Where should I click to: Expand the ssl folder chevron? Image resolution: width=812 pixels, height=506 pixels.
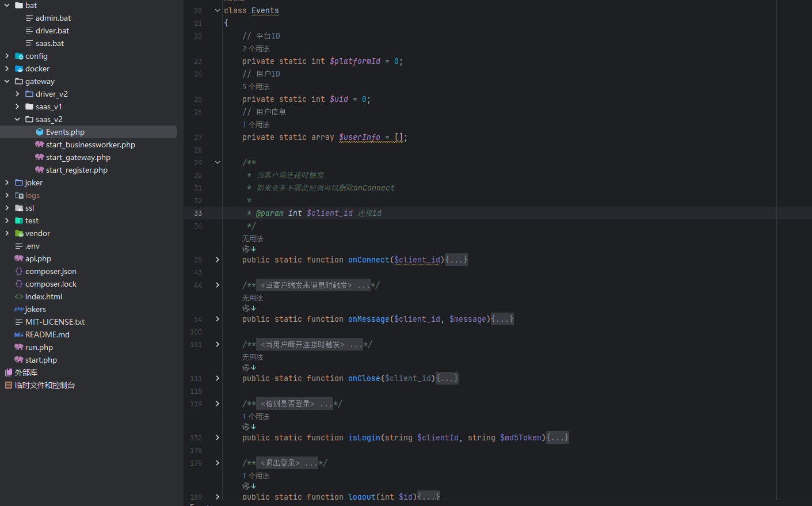pyautogui.click(x=7, y=208)
